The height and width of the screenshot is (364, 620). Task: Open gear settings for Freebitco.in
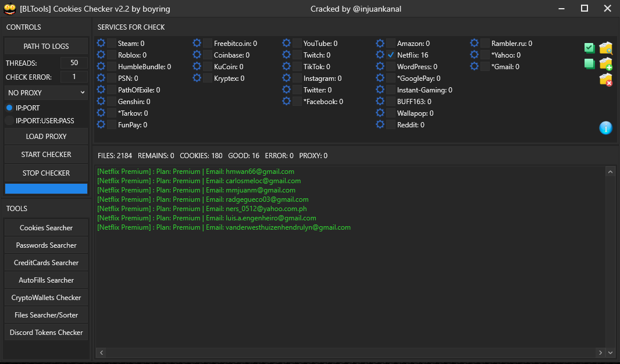(197, 43)
